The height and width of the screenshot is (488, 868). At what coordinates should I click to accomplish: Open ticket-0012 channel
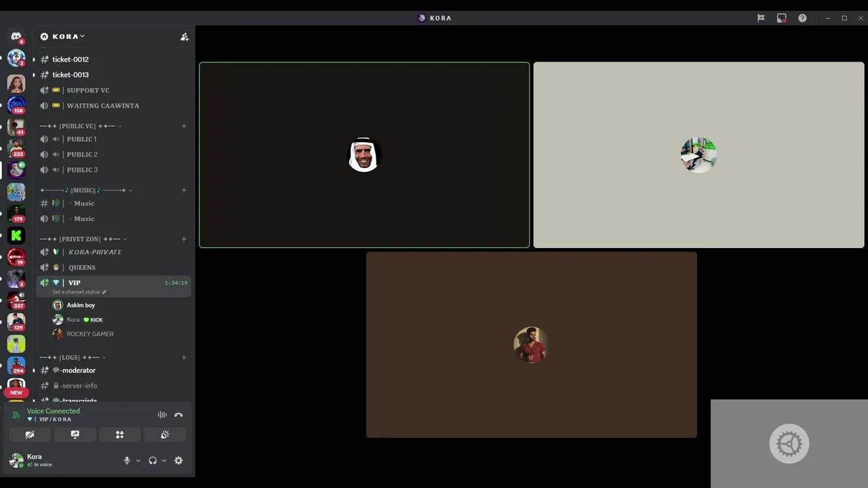(114, 60)
